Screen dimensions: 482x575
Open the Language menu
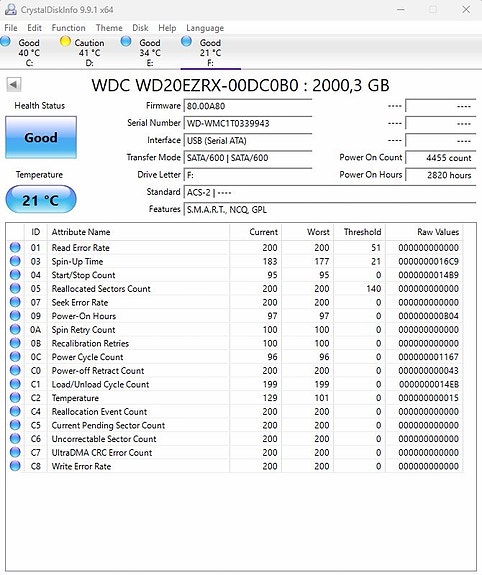coord(205,28)
